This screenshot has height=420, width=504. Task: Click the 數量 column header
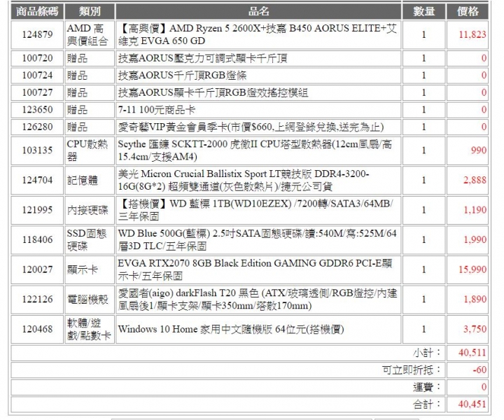pos(423,12)
